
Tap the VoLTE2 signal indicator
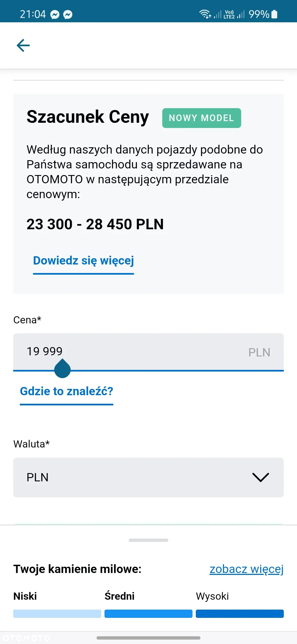(x=229, y=14)
